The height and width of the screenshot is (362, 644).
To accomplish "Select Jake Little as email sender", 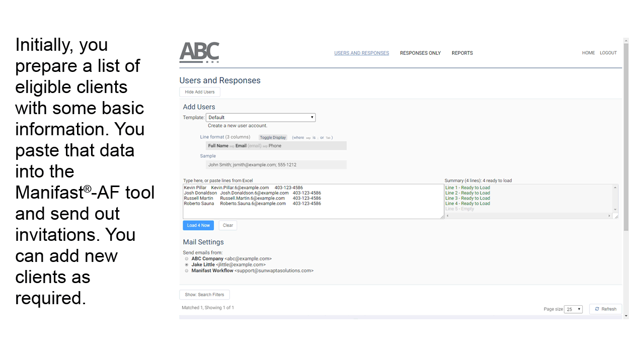I will click(187, 264).
